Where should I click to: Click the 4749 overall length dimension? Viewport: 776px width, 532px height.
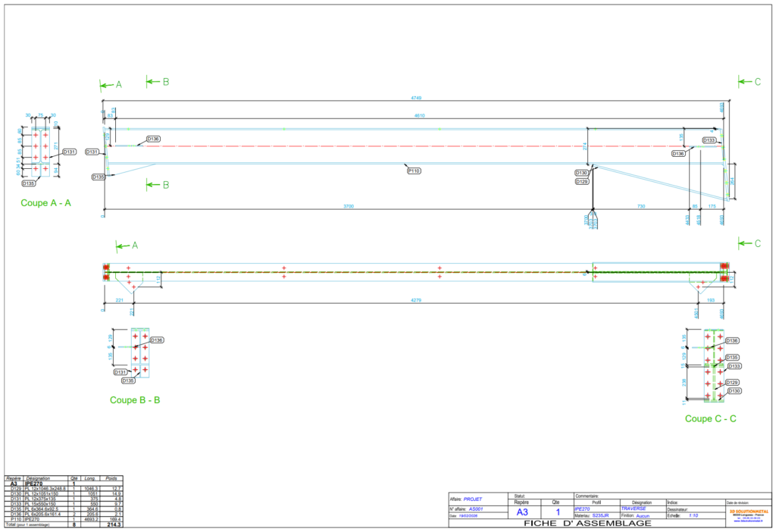click(416, 97)
